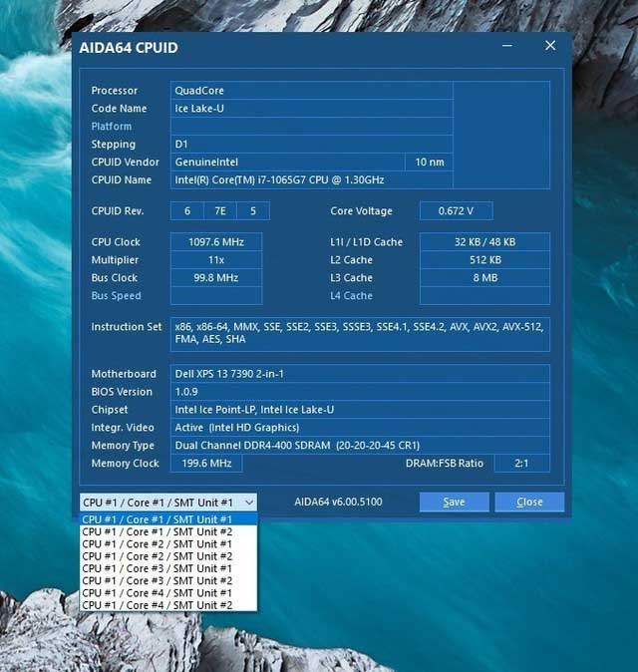Click the Ice Lake-U code name value

point(311,109)
